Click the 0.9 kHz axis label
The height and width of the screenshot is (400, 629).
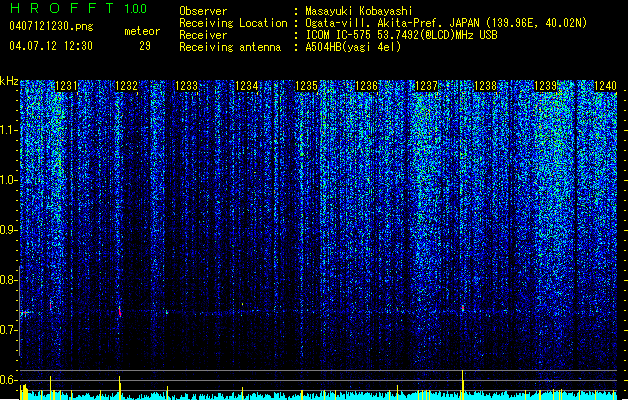pos(8,230)
